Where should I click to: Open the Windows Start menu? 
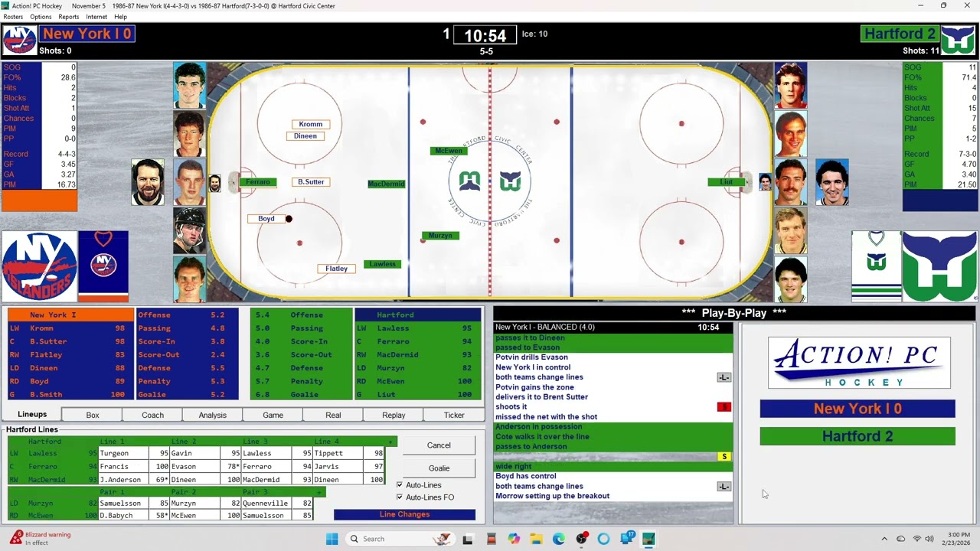332,539
